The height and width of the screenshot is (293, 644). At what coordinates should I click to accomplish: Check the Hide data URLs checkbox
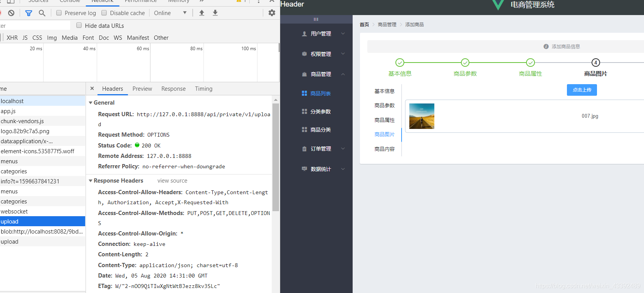coord(79,25)
